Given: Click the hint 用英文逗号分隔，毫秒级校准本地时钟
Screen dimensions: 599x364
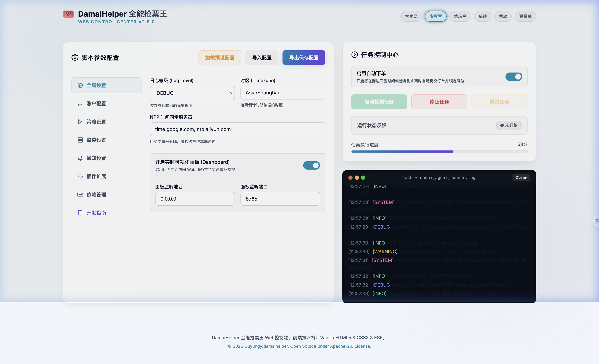Looking at the screenshot, I should [183, 142].
